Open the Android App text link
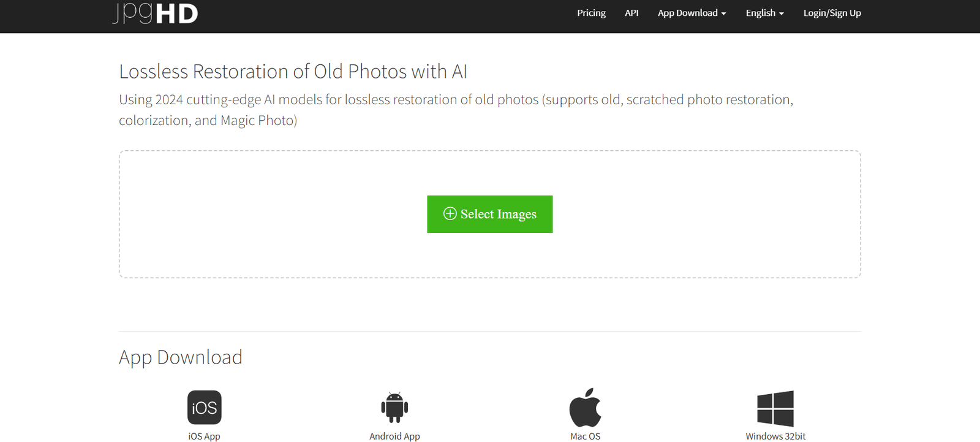Viewport: 980px width, 442px height. pos(394,436)
